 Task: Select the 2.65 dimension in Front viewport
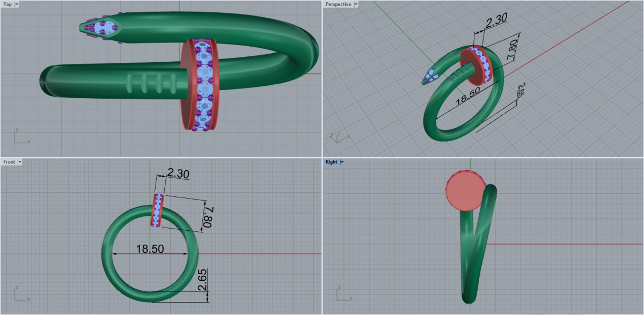pyautogui.click(x=202, y=280)
